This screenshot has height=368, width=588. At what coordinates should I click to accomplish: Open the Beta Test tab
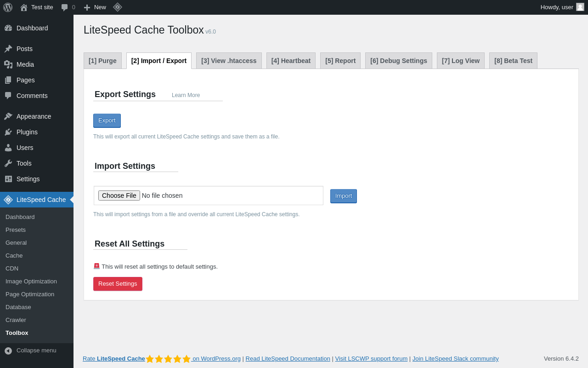coord(513,61)
